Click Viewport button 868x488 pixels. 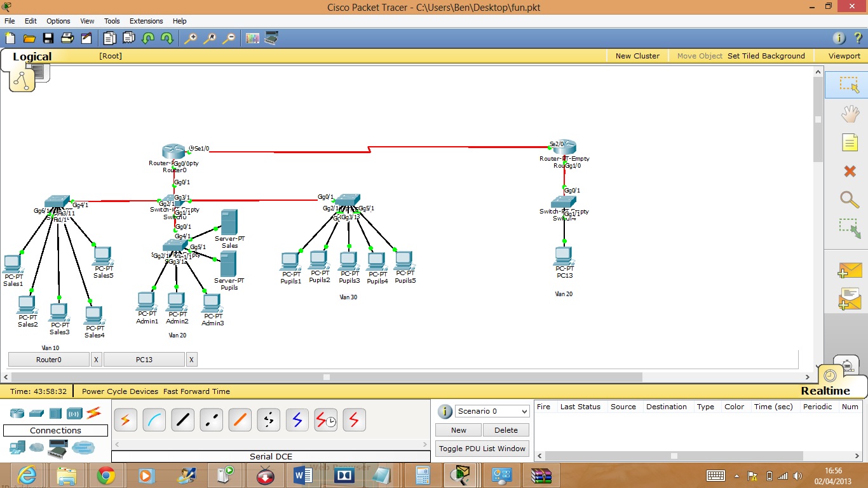(x=844, y=56)
